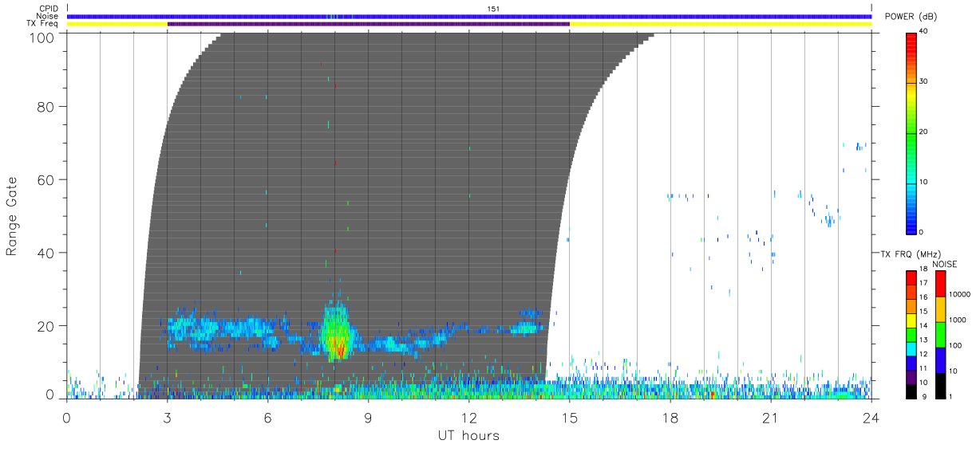Click the y-axis tick label '40'
This screenshot has width=980, height=452.
48,253
